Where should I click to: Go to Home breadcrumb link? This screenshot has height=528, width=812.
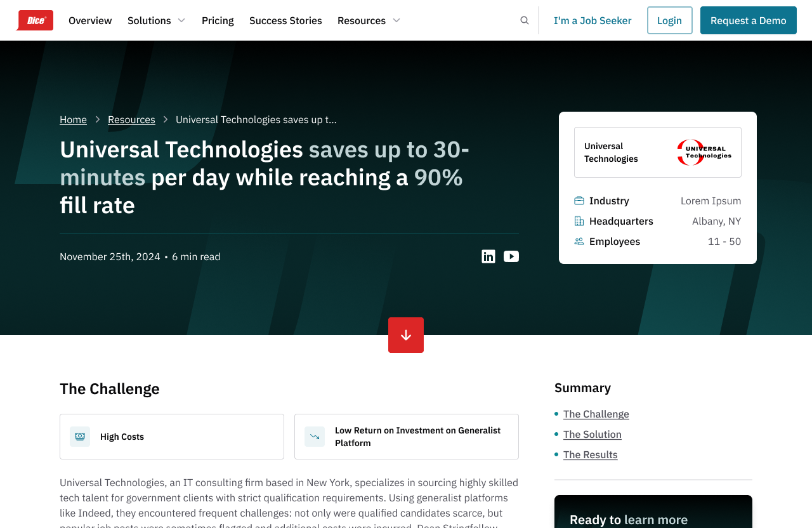[73, 119]
